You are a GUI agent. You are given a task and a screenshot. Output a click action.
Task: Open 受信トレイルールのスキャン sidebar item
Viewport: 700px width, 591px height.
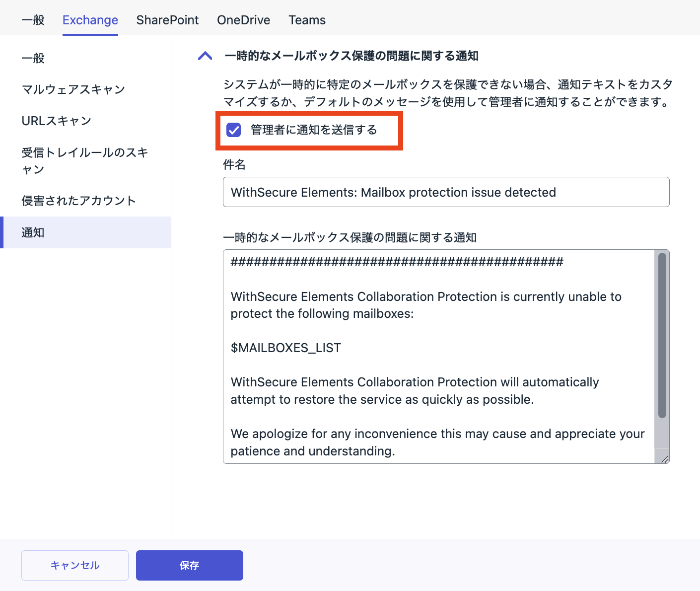pyautogui.click(x=84, y=160)
